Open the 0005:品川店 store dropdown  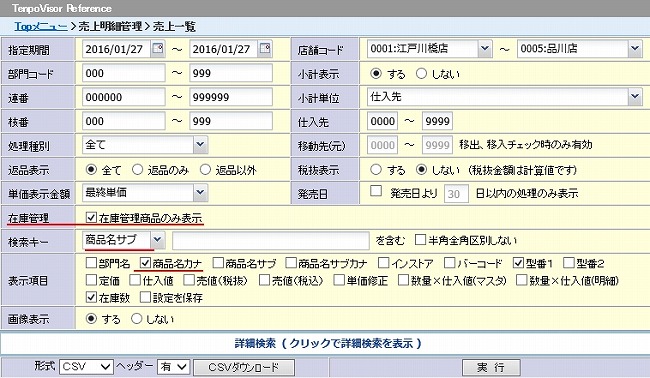pyautogui.click(x=580, y=48)
